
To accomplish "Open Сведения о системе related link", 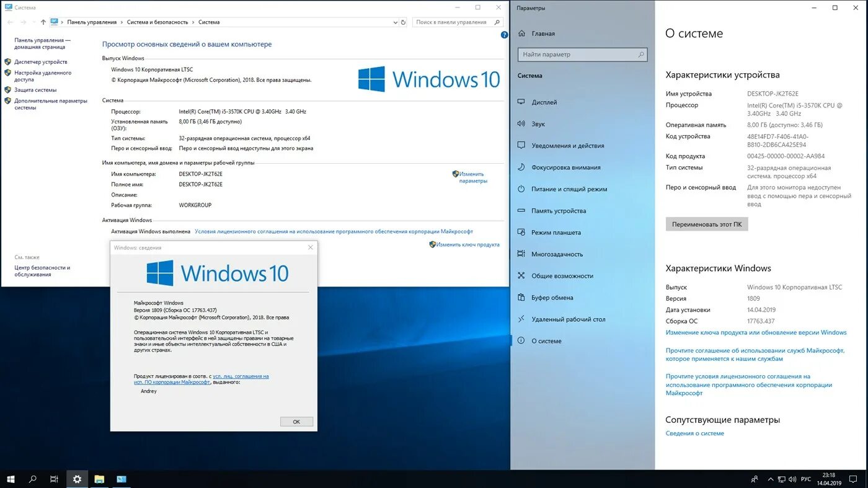I will (x=695, y=433).
